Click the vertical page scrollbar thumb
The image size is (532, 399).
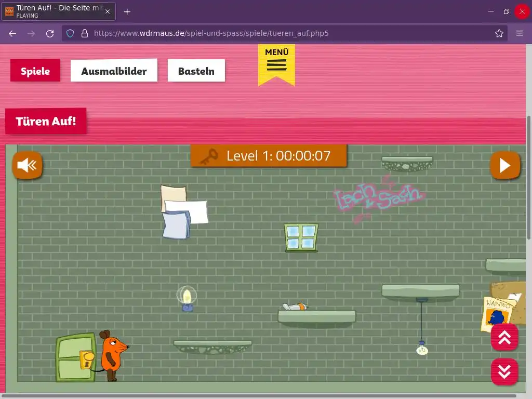click(528, 178)
